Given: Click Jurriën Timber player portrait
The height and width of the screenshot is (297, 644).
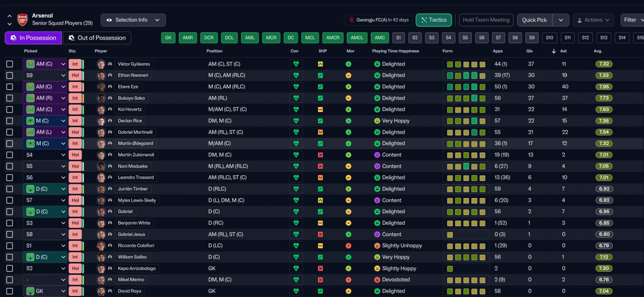Looking at the screenshot, I should click(x=101, y=189).
